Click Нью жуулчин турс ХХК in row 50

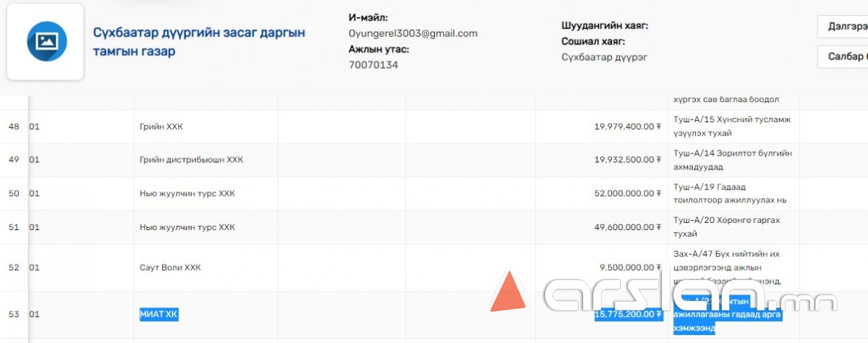(187, 193)
